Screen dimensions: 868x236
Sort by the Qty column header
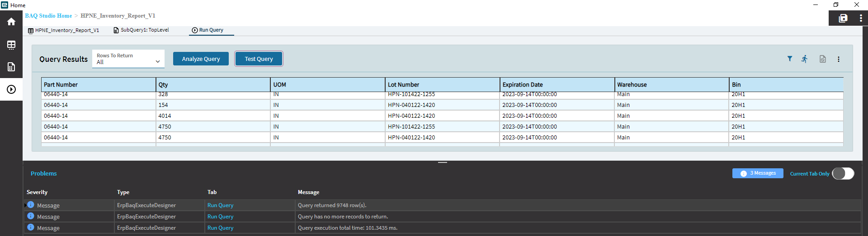click(x=213, y=84)
